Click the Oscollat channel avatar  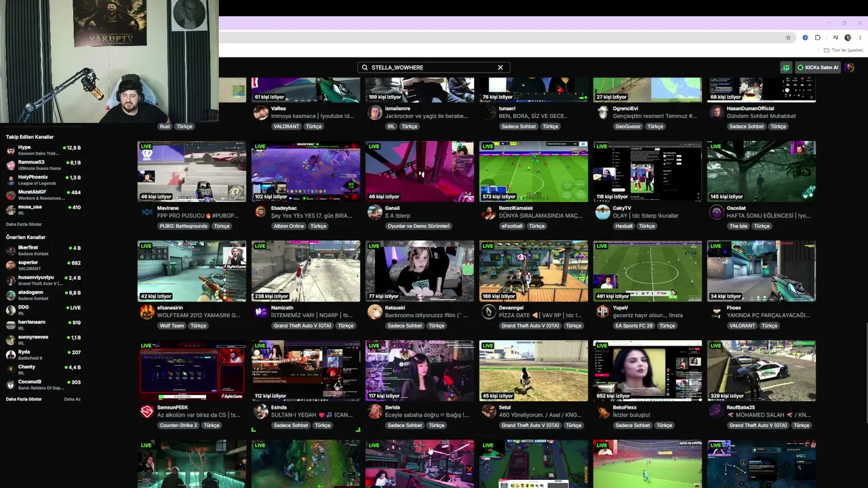[x=716, y=212]
